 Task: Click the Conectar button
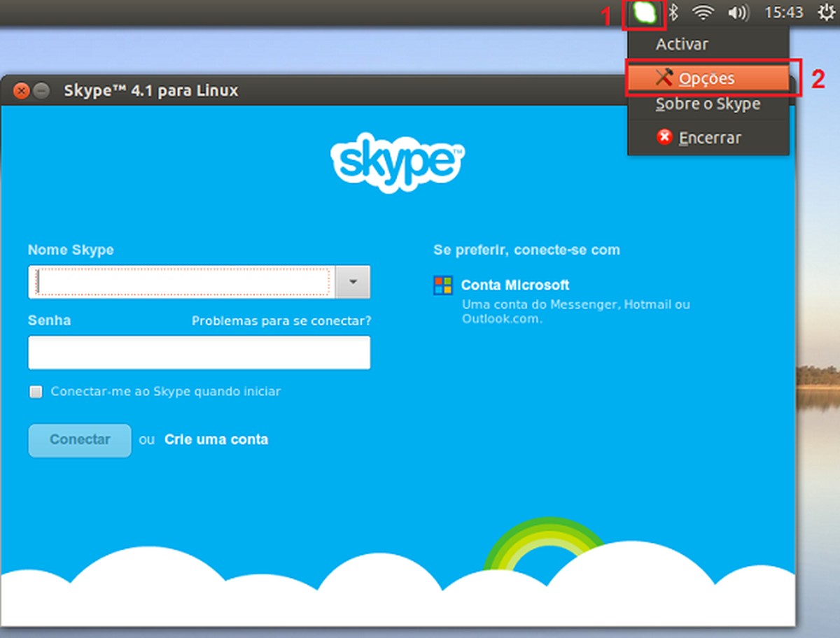coord(79,440)
